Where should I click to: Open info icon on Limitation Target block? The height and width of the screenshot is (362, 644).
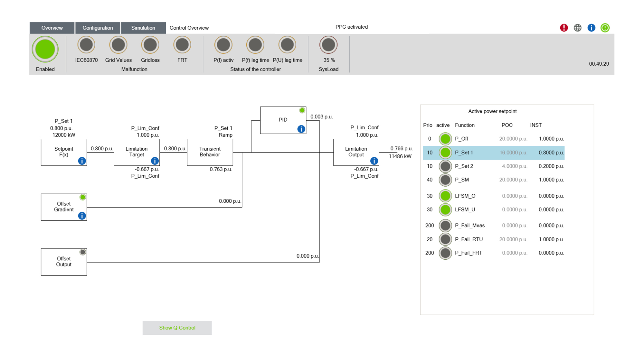(155, 161)
